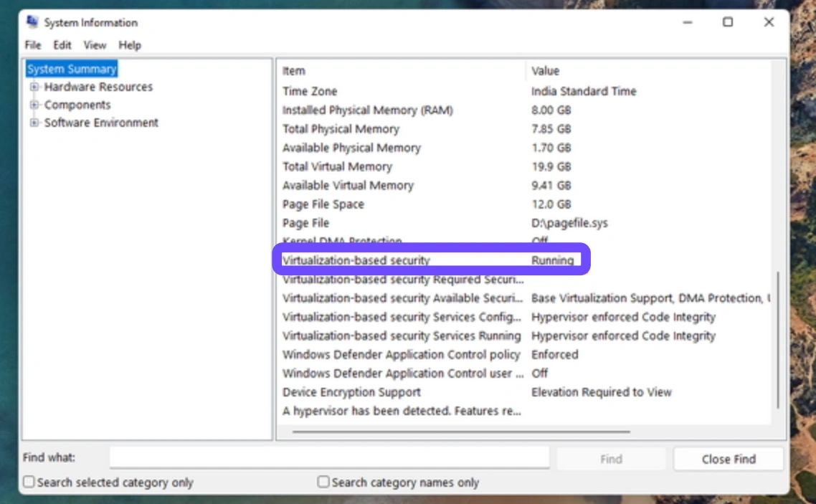
Task: Click the Item column header
Action: 294,71
